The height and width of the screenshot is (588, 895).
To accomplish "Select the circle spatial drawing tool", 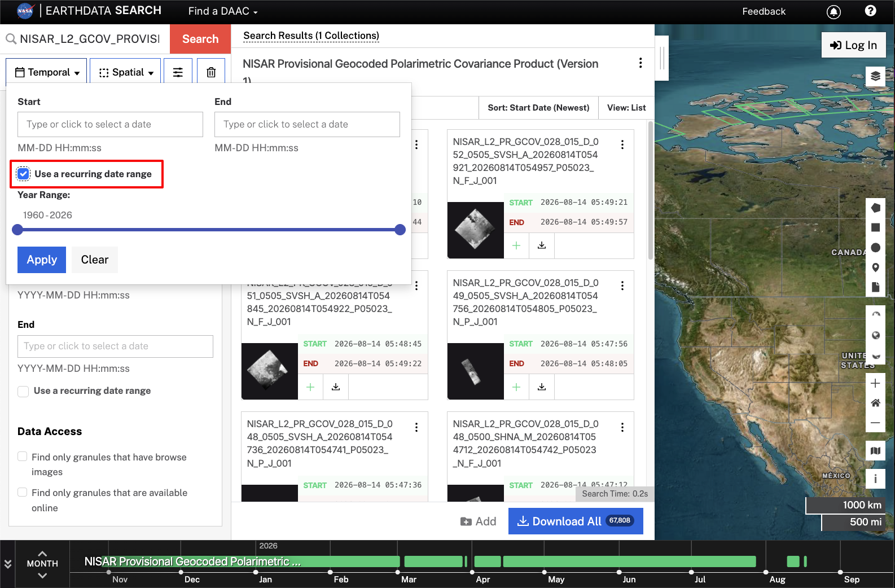I will click(875, 247).
